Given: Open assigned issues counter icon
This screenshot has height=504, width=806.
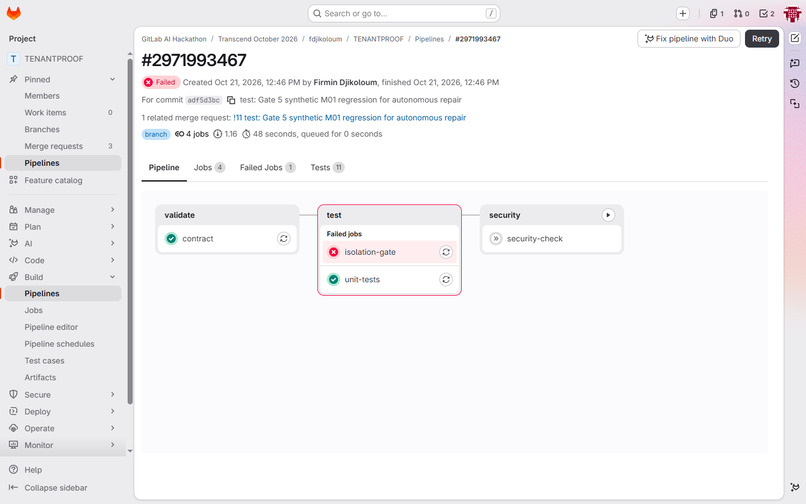Looking at the screenshot, I should [717, 14].
